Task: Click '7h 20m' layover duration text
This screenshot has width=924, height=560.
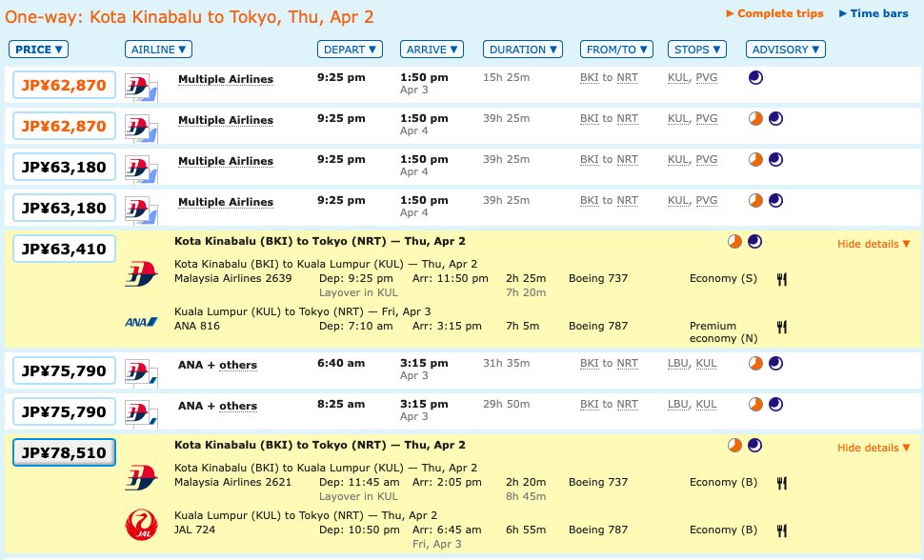Action: [526, 292]
